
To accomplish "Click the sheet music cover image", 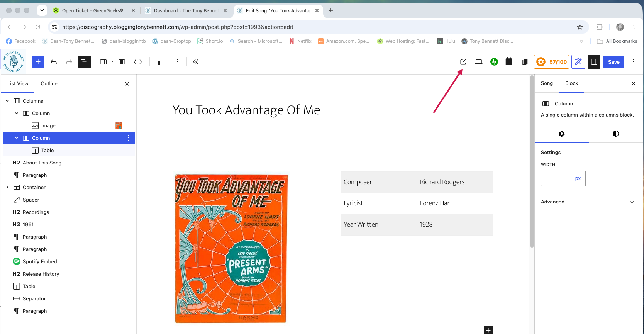I will (x=230, y=248).
